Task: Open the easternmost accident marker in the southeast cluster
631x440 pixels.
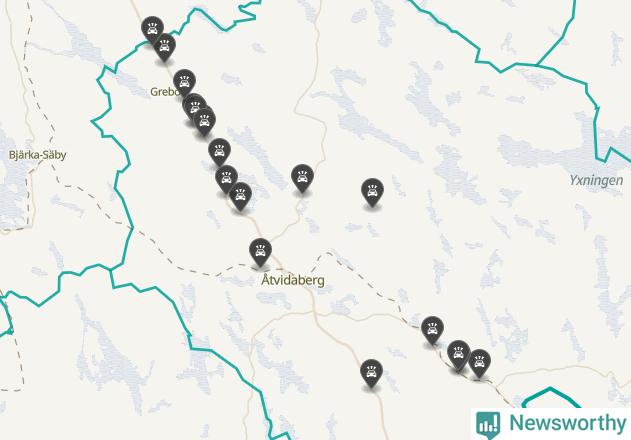Action: (x=479, y=363)
